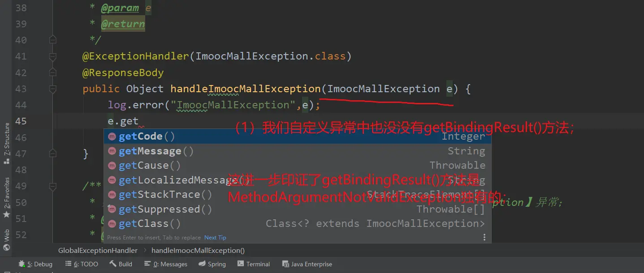Pick getClass() from the completion popup
The height and width of the screenshot is (273, 644).
[x=298, y=223]
